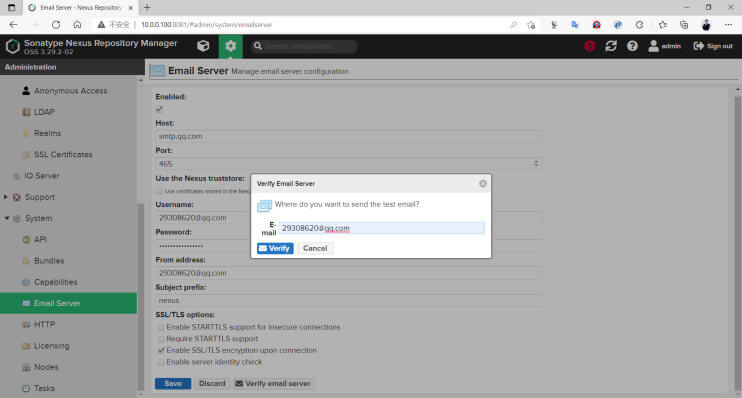Open the Administration gear icon
The width and height of the screenshot is (742, 398).
tap(230, 46)
